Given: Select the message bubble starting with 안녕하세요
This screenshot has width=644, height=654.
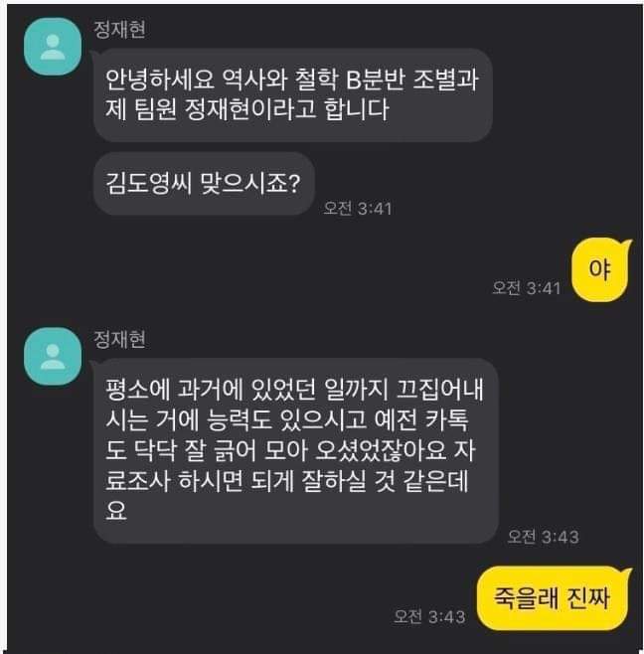Looking at the screenshot, I should coord(293,95).
